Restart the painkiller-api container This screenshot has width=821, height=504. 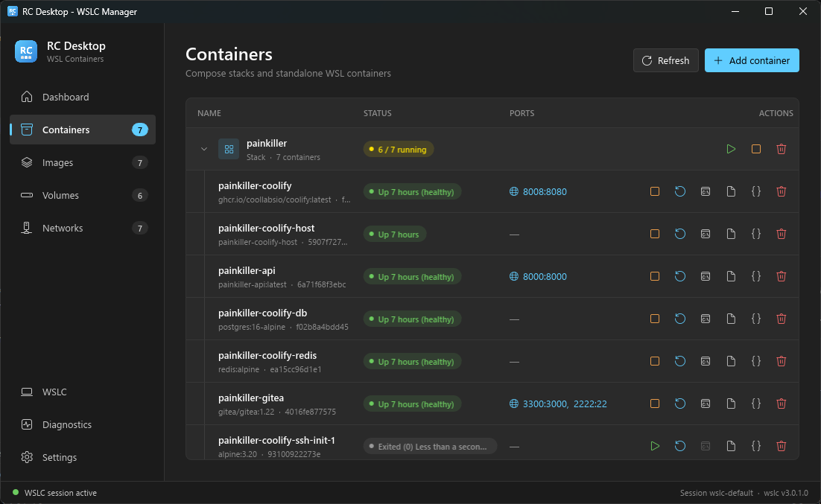click(x=680, y=276)
